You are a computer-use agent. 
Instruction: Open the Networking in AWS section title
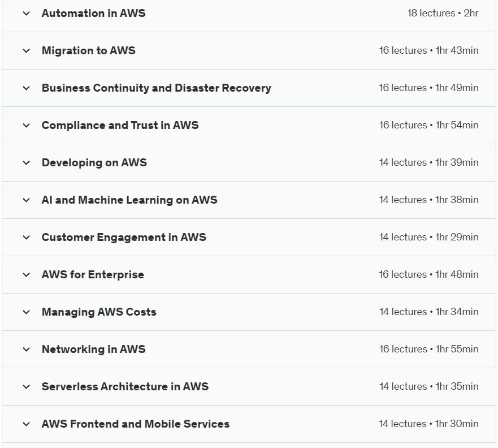[94, 350]
